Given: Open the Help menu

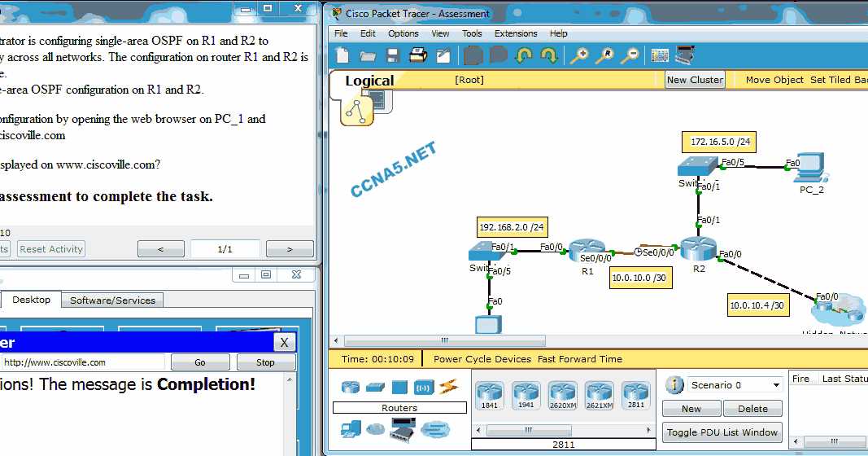Looking at the screenshot, I should click(559, 33).
